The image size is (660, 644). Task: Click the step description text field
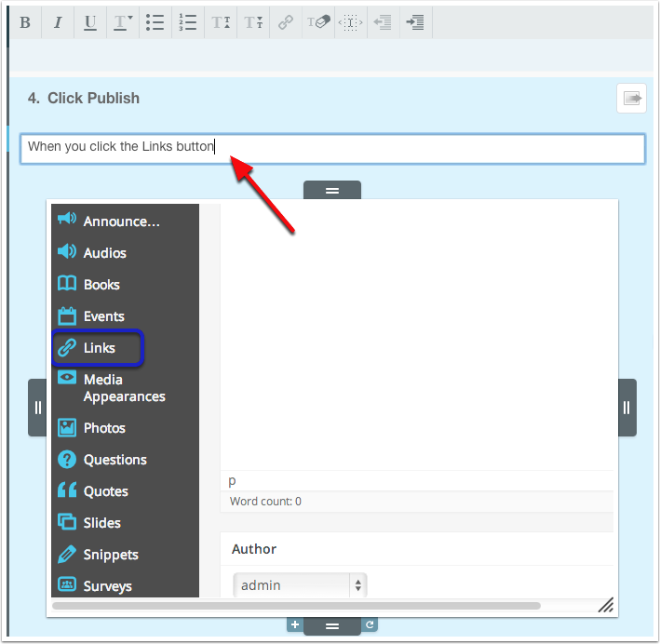tap(332, 147)
